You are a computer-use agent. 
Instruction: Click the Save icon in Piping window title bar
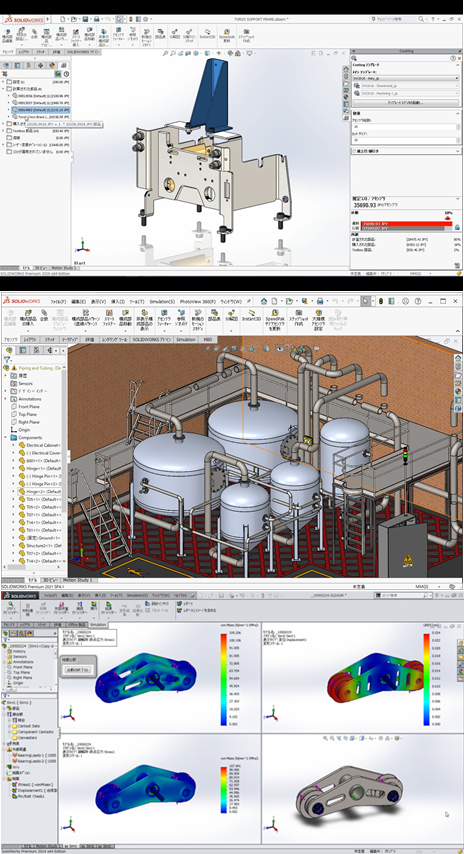[306, 301]
